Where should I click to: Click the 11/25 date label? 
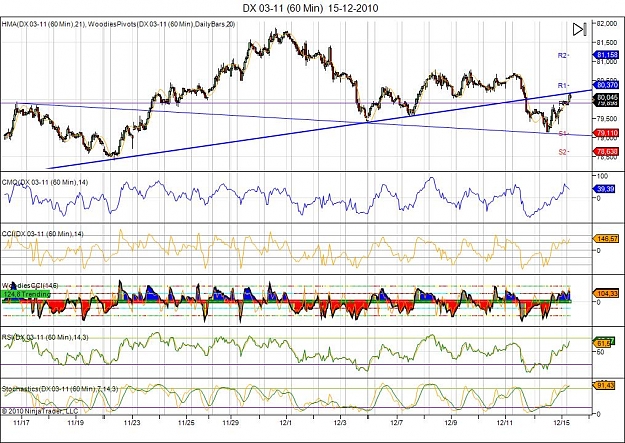tap(186, 422)
